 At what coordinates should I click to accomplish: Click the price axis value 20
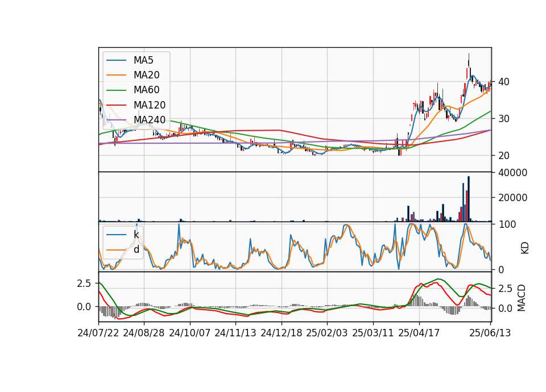(504, 156)
